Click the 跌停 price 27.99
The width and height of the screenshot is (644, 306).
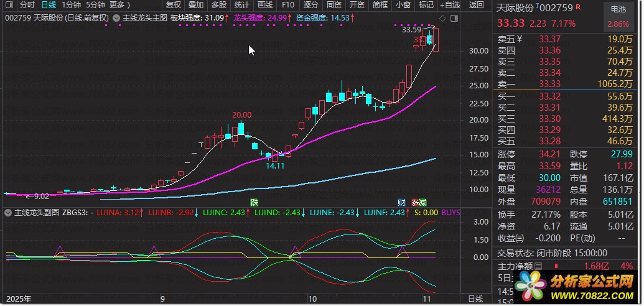coord(622,155)
